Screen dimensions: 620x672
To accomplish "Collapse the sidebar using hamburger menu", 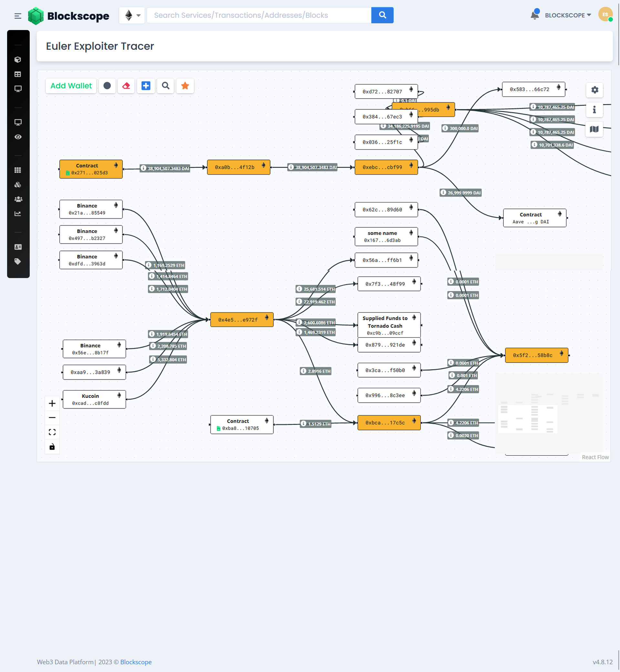I will click(18, 16).
